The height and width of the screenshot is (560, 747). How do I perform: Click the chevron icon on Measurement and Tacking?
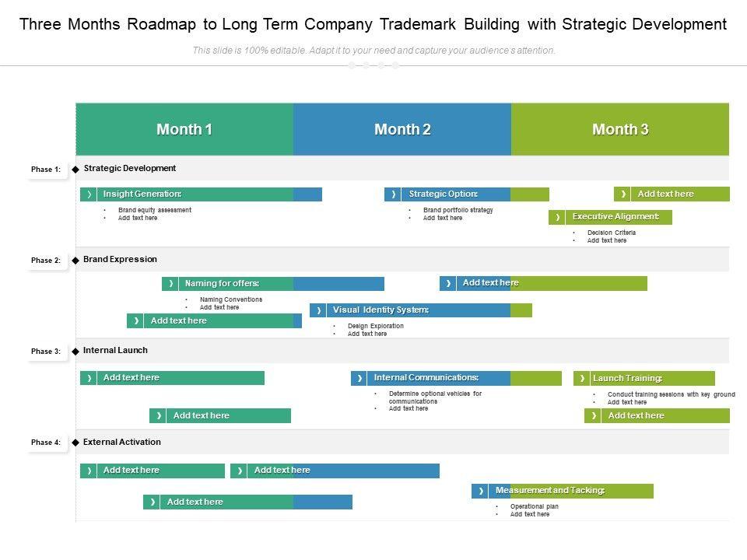coord(481,491)
